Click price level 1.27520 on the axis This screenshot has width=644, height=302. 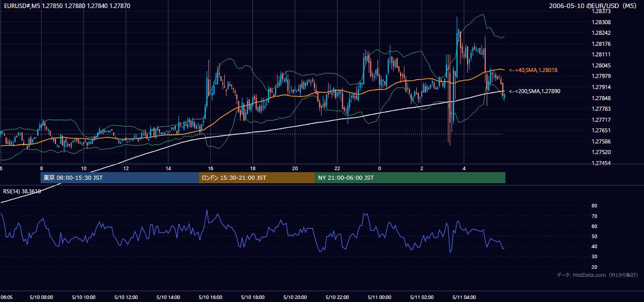point(601,152)
